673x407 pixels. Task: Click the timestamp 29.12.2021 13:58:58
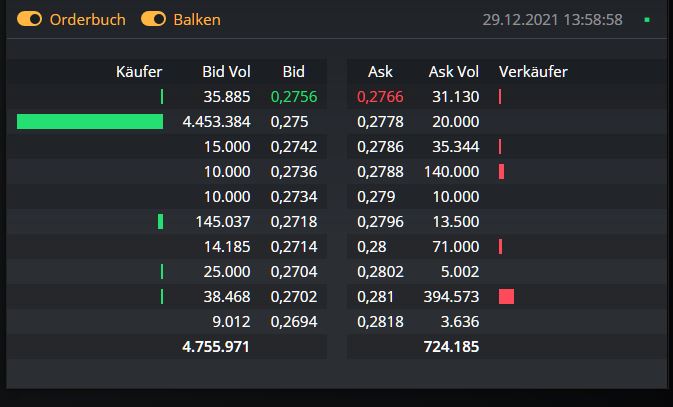[x=552, y=19]
